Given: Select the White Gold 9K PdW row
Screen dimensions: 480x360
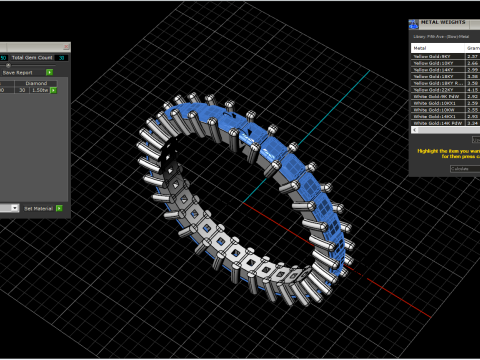Looking at the screenshot, I should point(445,97).
